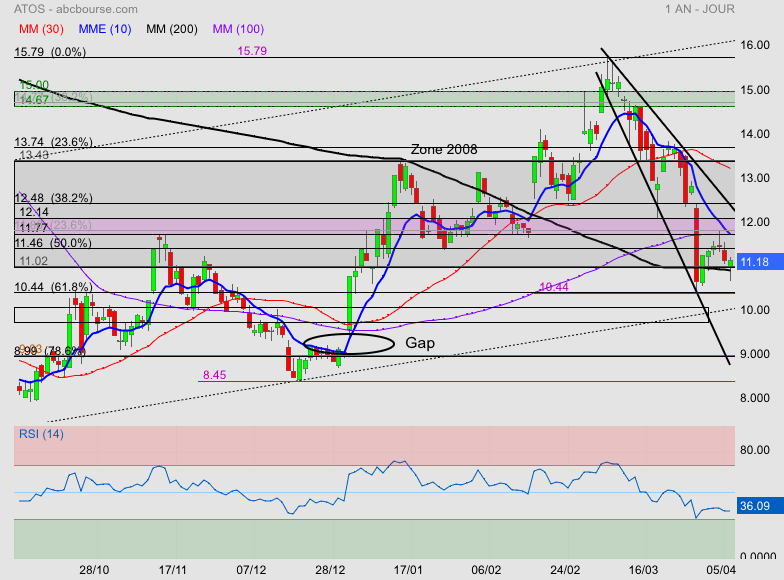The height and width of the screenshot is (580, 784).
Task: Click the magenta '8.45' support label
Action: [214, 374]
